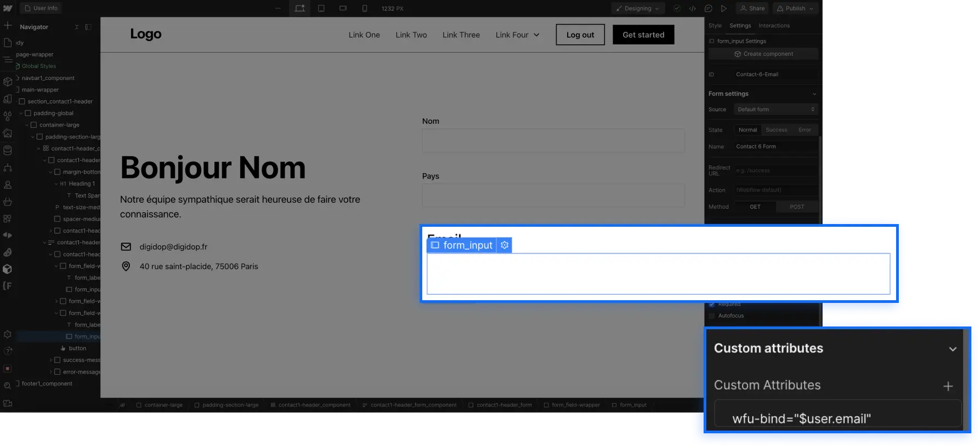This screenshot has height=447, width=980.
Task: Open the three-dots more menu in top bar
Action: click(278, 8)
